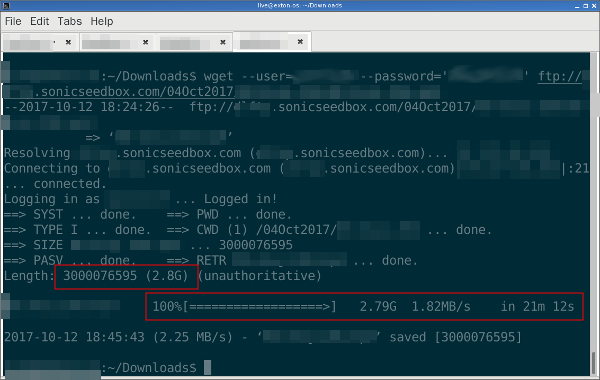Click the '... connected.' line
Image resolution: width=600 pixels, height=380 pixels.
tap(55, 184)
